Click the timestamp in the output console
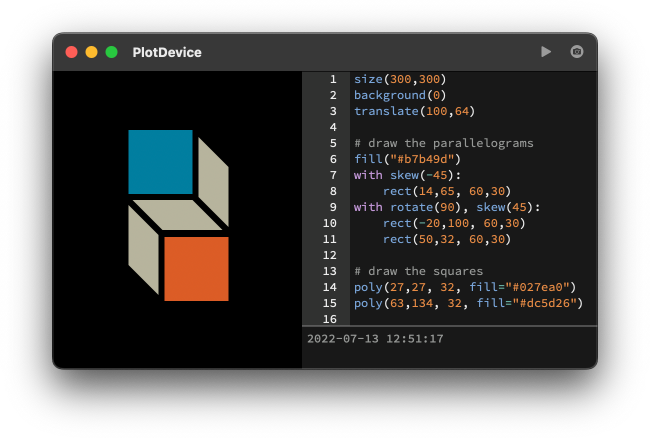The image size is (650, 438). pyautogui.click(x=377, y=339)
